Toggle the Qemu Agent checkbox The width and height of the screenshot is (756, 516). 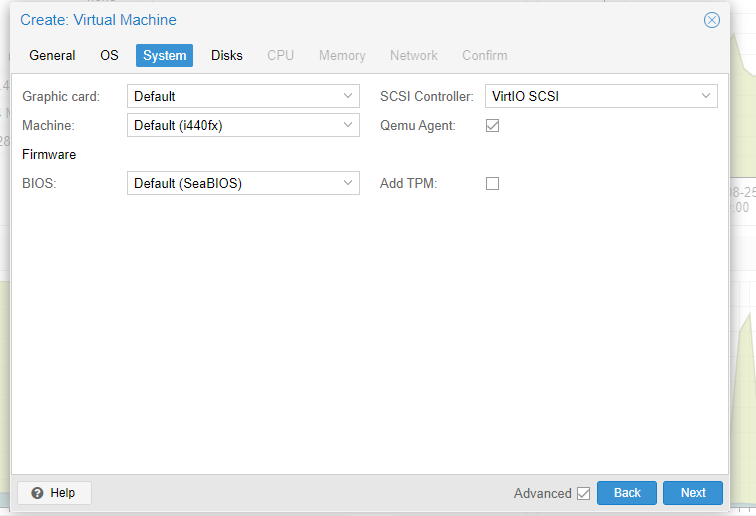click(x=492, y=126)
